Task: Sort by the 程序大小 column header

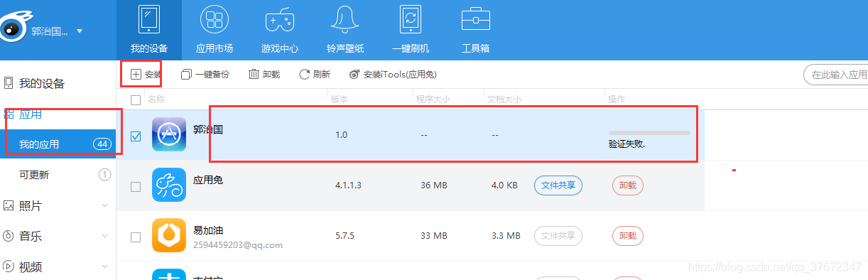Action: (x=433, y=99)
